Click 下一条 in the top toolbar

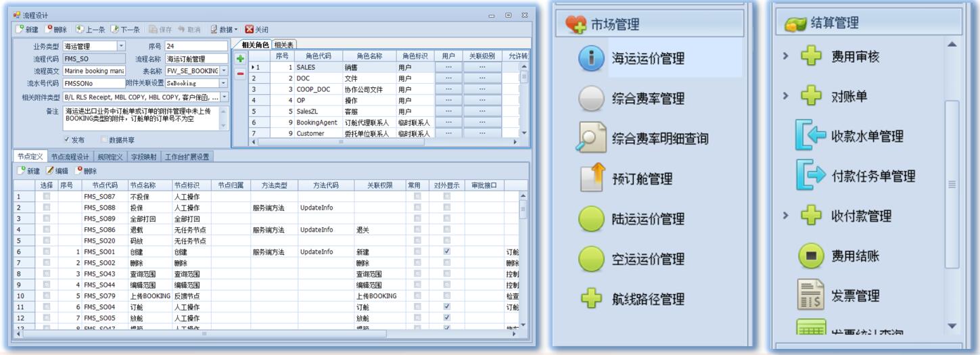pyautogui.click(x=124, y=30)
